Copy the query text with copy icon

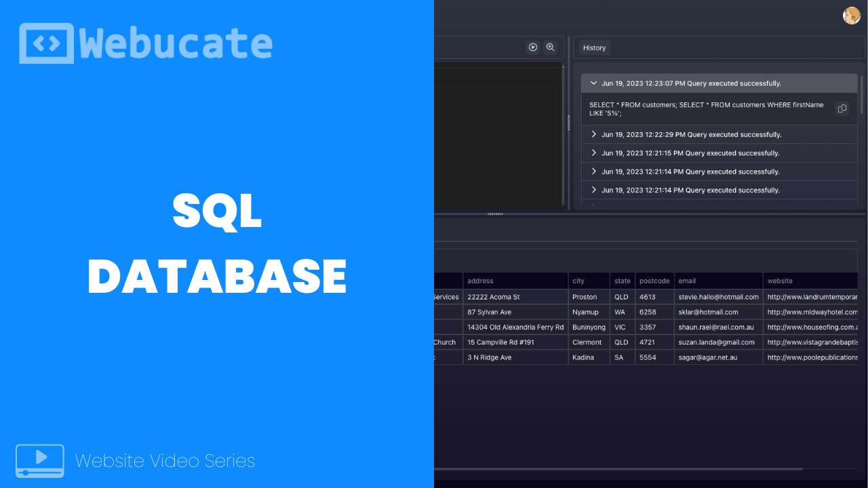click(842, 108)
